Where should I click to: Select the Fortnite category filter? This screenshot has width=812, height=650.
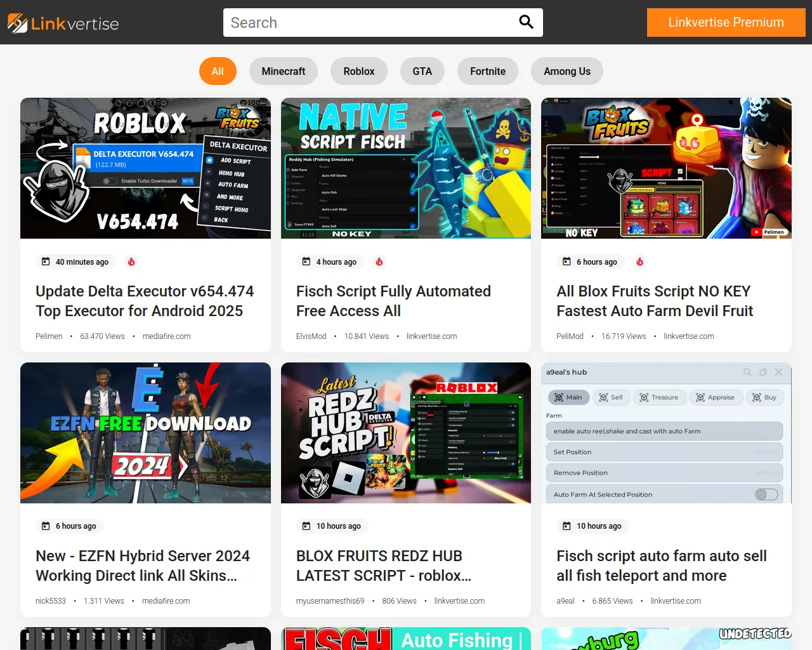click(x=488, y=71)
